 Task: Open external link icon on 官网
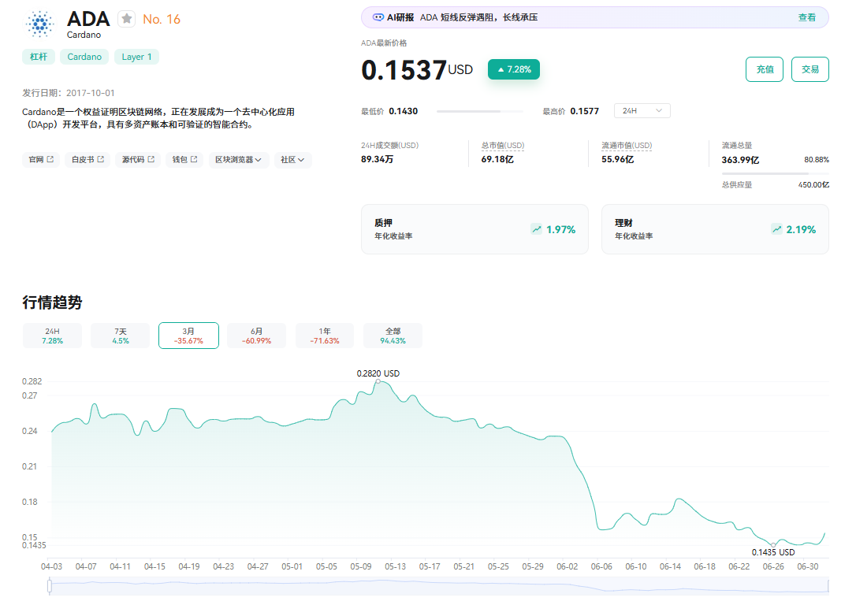pyautogui.click(x=50, y=159)
